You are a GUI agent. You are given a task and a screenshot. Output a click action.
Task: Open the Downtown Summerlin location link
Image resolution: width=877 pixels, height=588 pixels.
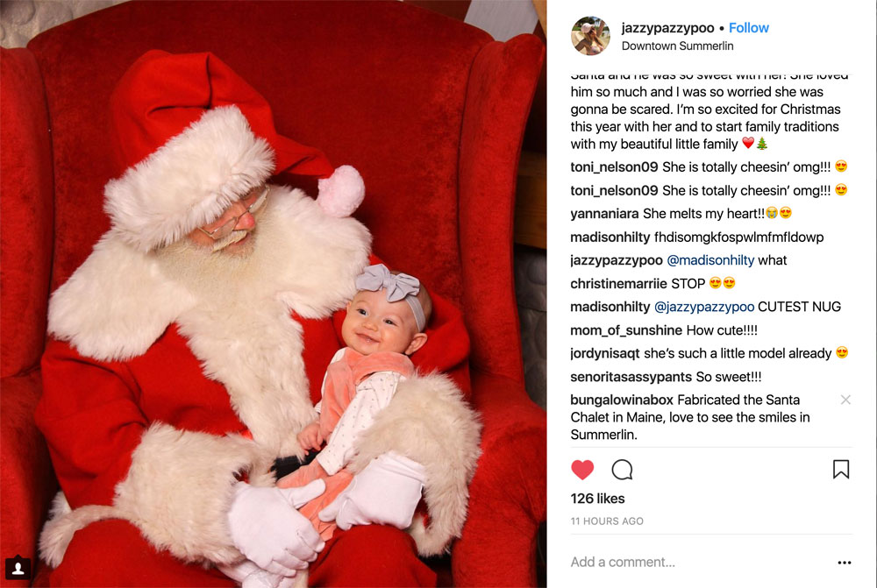point(677,46)
